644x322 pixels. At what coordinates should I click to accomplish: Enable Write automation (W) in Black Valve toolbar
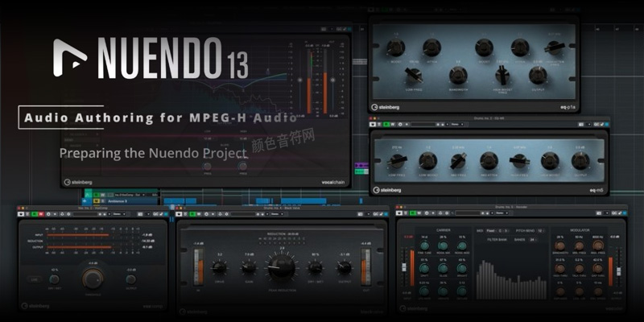(x=198, y=214)
